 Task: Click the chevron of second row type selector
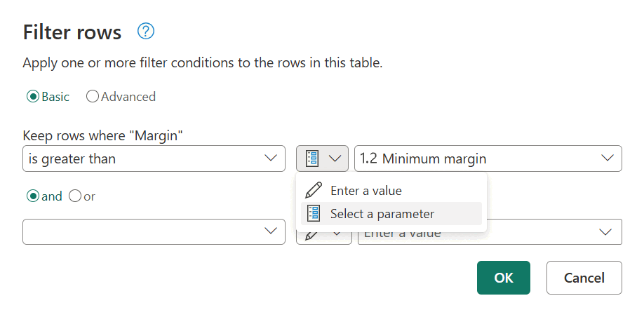[337, 234]
